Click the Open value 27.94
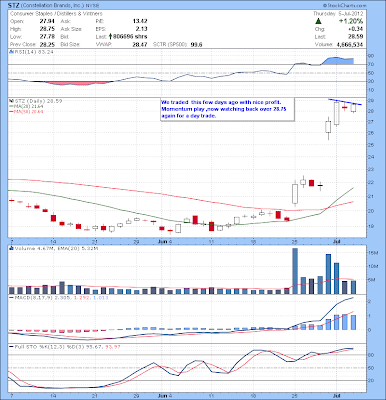Viewport: 386px width, 400px height. [47, 21]
